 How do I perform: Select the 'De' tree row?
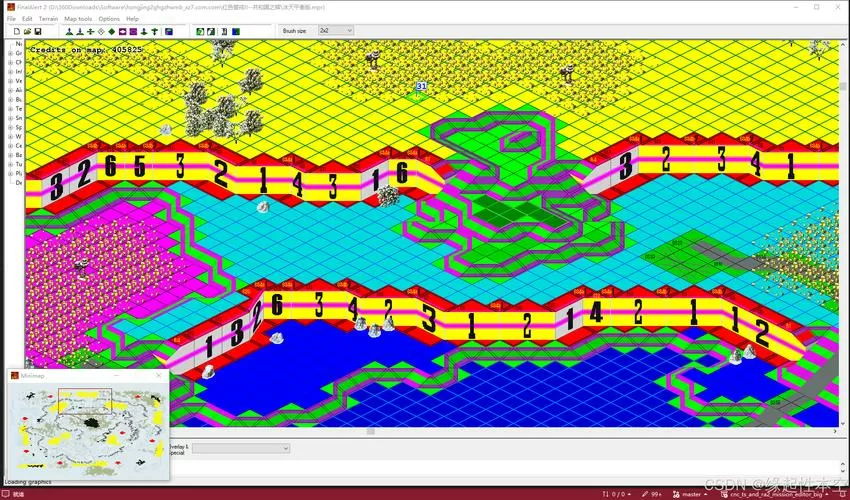click(19, 183)
